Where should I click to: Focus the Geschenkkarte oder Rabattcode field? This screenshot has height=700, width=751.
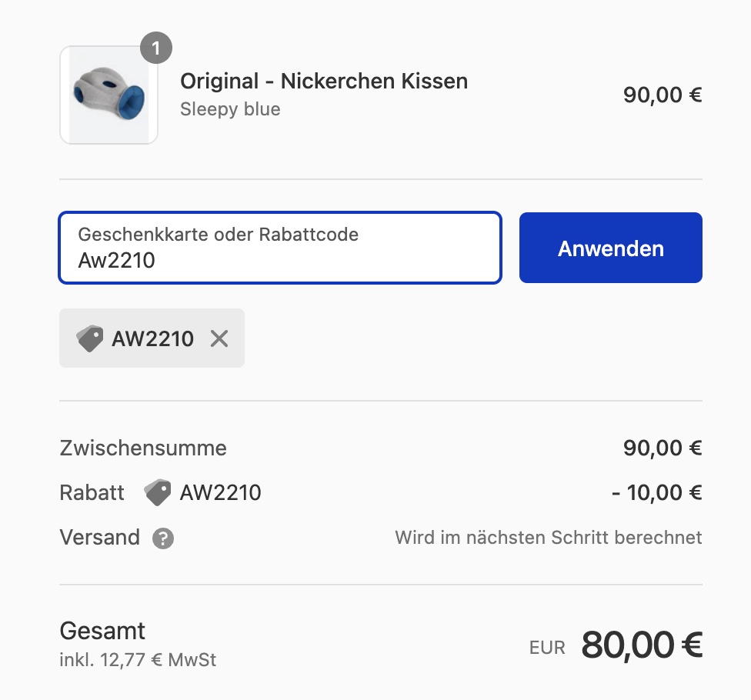(x=280, y=248)
